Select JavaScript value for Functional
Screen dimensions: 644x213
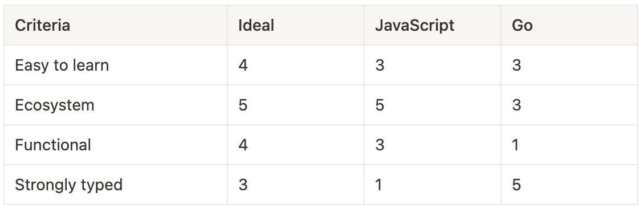tap(433, 145)
